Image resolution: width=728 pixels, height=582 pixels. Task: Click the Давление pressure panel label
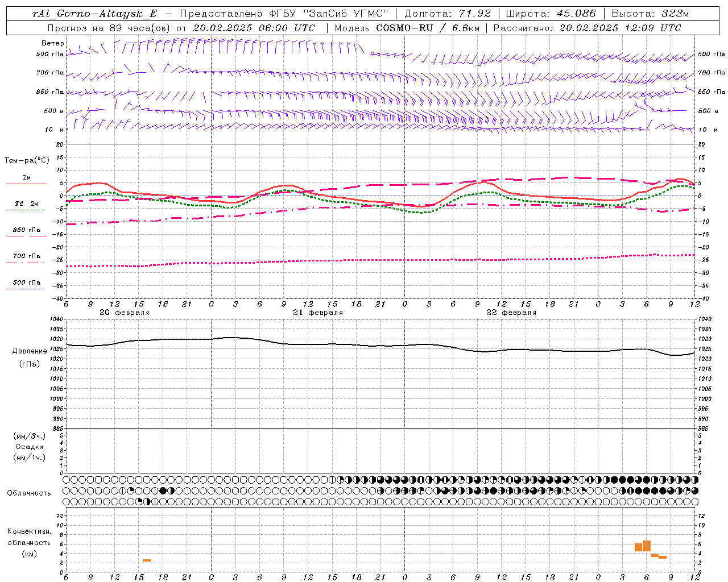[30, 351]
